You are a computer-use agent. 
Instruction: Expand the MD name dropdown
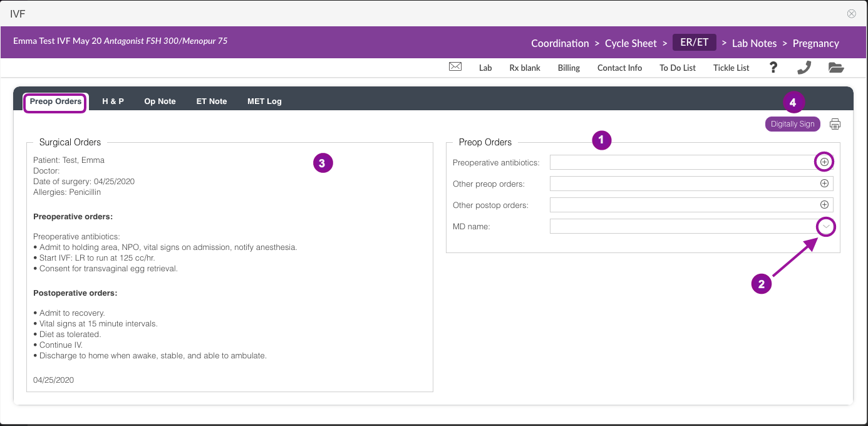pyautogui.click(x=827, y=226)
